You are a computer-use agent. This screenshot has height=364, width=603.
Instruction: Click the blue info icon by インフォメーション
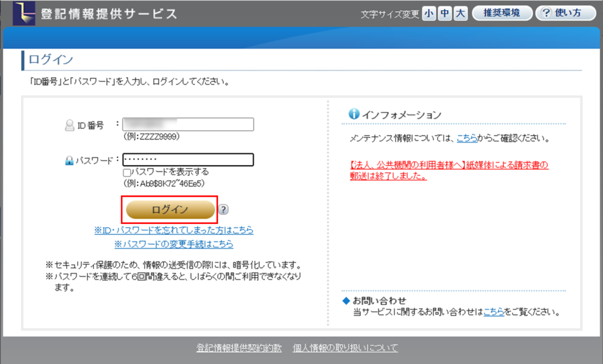click(x=354, y=114)
